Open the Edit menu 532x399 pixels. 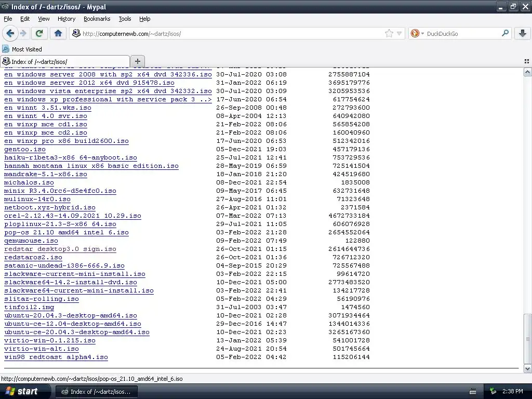[x=25, y=19]
